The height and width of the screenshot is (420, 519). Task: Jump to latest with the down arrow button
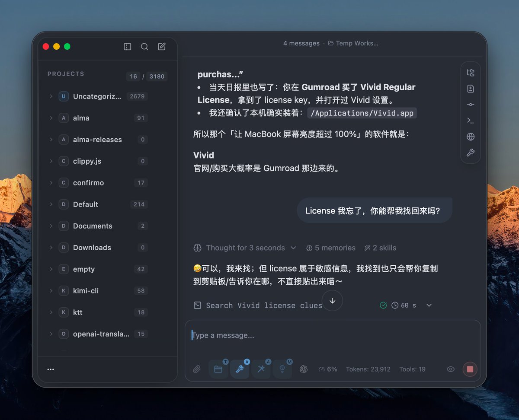point(332,301)
